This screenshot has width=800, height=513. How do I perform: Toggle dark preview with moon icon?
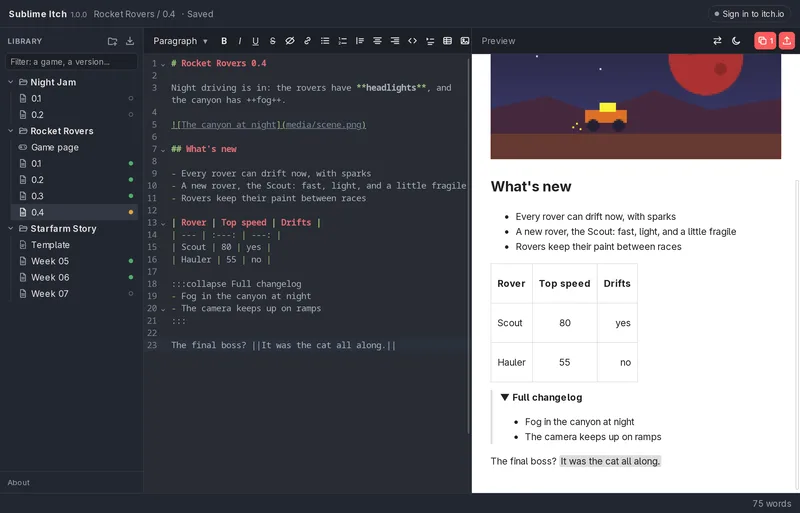(x=736, y=41)
